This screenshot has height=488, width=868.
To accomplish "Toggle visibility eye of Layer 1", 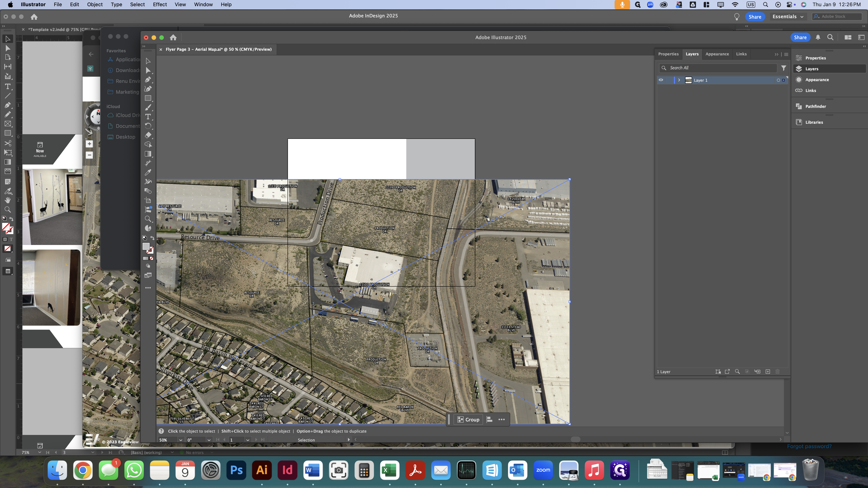I will click(661, 80).
